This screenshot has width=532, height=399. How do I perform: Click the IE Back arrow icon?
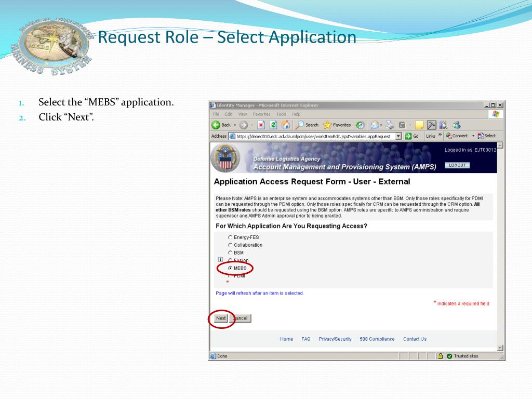tap(216, 125)
